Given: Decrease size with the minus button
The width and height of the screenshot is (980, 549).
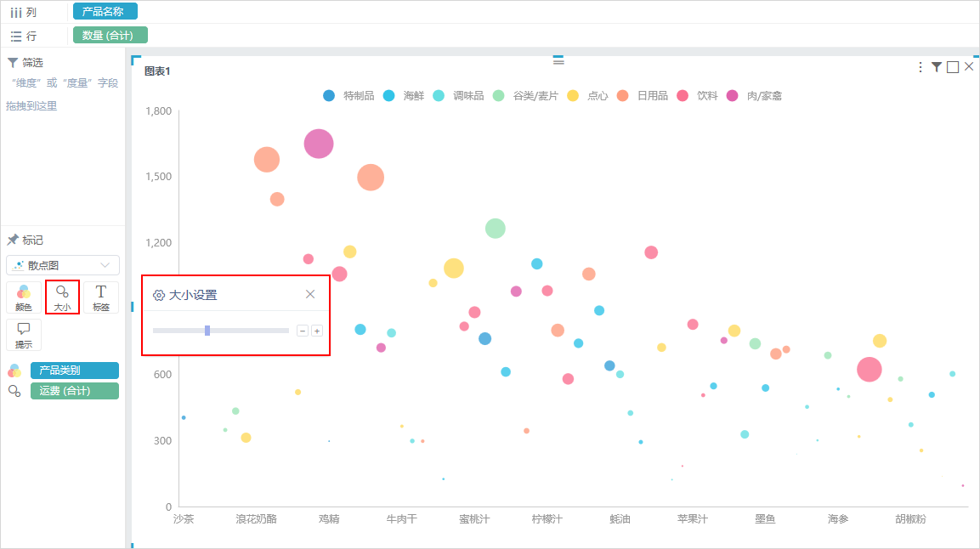Looking at the screenshot, I should (303, 331).
